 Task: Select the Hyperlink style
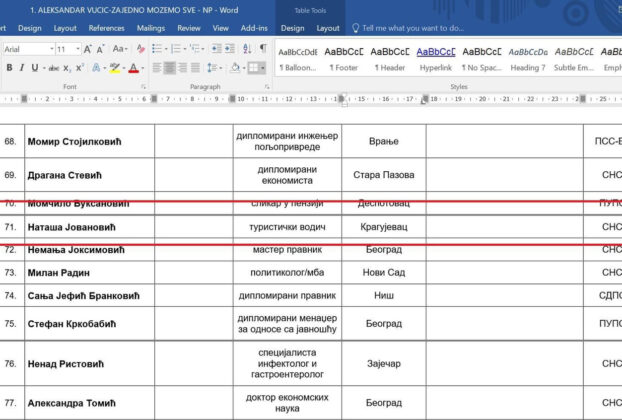tap(435, 57)
